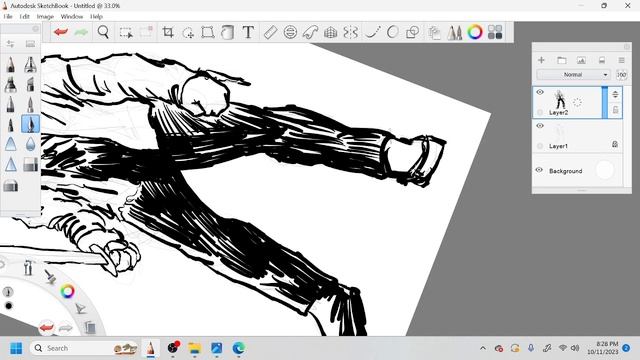Open the File menu
Screen dimensions: 640x360
(8, 17)
